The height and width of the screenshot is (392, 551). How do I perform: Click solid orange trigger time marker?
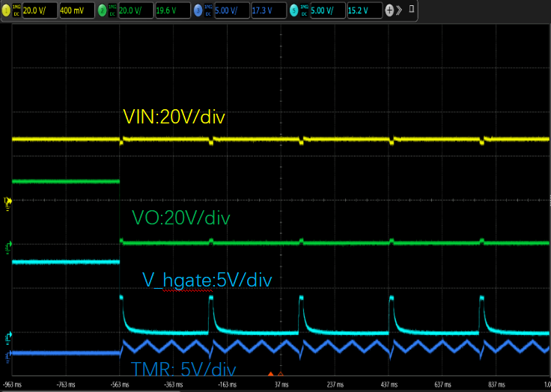[271, 373]
